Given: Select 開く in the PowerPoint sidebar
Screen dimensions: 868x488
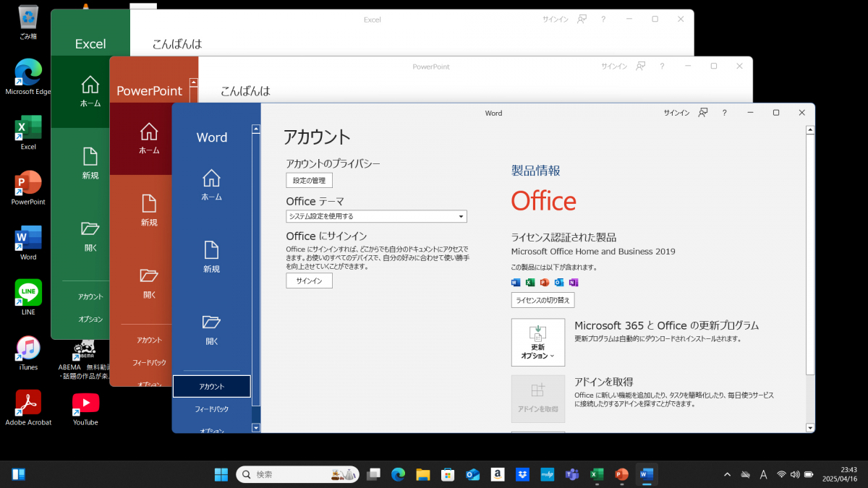Looking at the screenshot, I should point(148,283).
